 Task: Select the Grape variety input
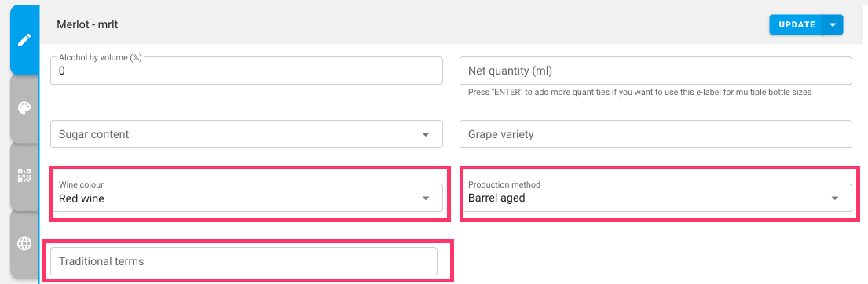click(655, 134)
